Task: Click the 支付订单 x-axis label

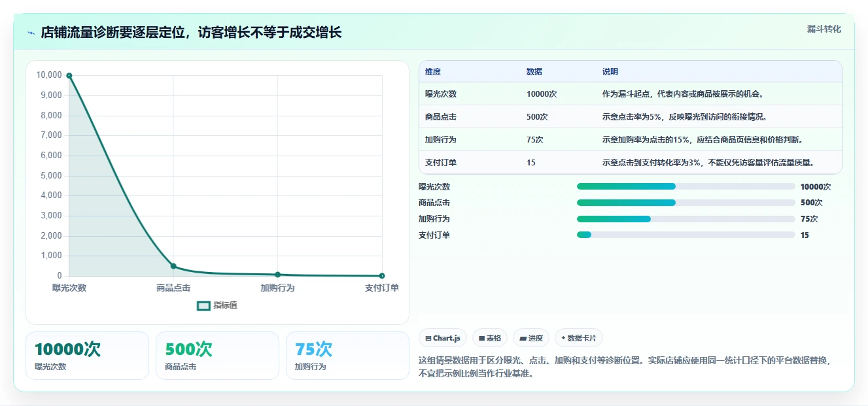Action: click(382, 288)
